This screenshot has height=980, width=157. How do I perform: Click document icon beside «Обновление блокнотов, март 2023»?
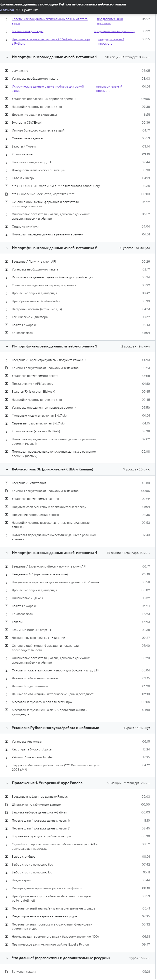(x=6, y=194)
